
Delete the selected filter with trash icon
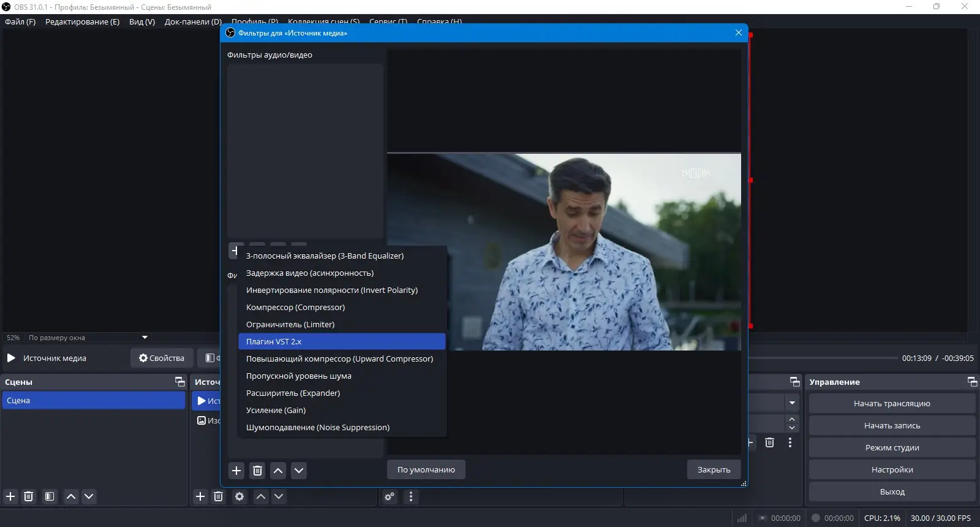pos(257,471)
